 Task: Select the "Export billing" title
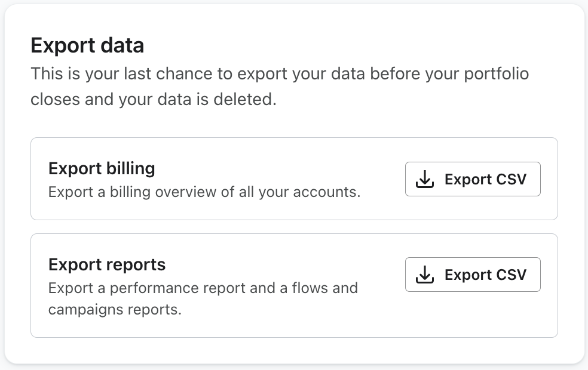[x=102, y=168]
